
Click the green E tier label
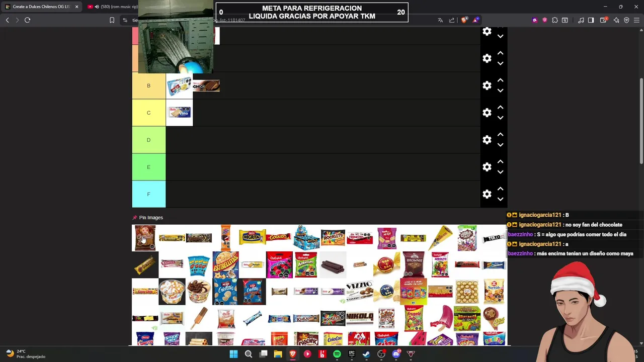click(148, 167)
